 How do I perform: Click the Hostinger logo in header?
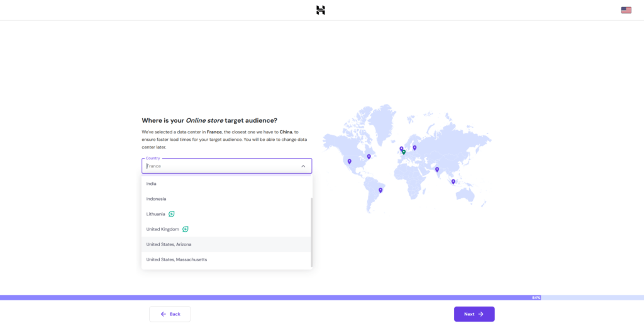tap(320, 10)
